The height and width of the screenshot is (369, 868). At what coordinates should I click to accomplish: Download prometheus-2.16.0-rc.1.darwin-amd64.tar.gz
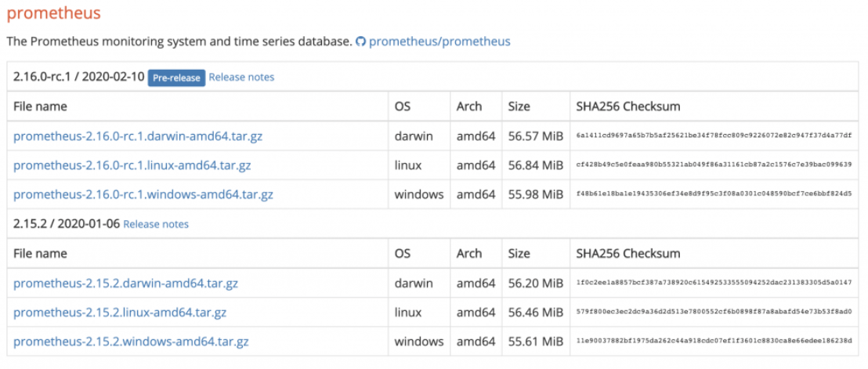pos(138,136)
